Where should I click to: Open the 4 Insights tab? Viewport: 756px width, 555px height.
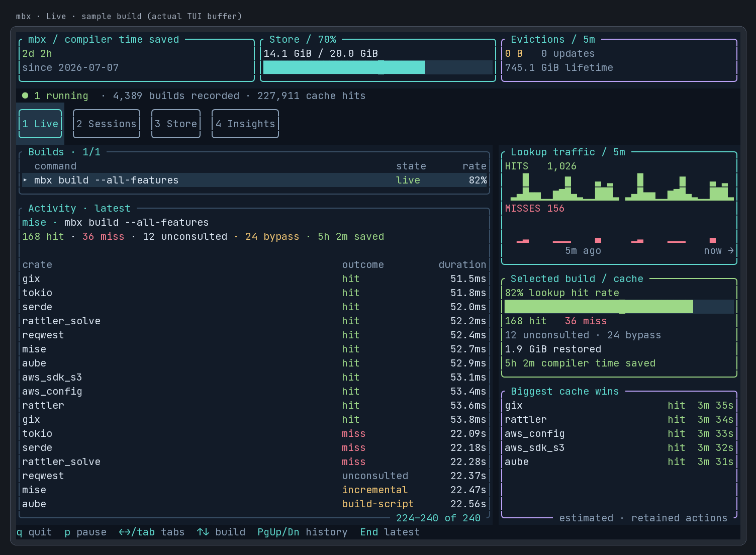point(245,124)
